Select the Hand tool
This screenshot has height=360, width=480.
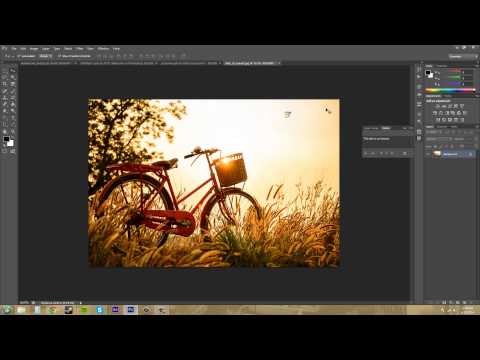4,132
